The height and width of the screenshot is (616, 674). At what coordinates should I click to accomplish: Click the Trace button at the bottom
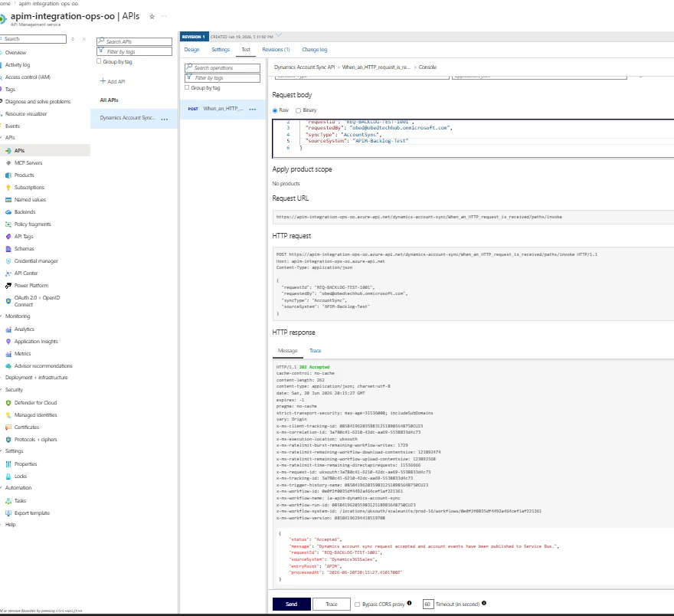click(x=332, y=604)
